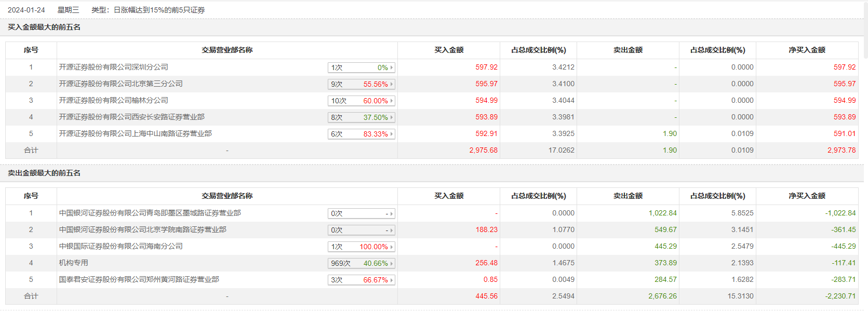This screenshot has width=868, height=312.
Task: Open the 10次 60.00% dropdown for 榆林分公司
Action: [362, 101]
